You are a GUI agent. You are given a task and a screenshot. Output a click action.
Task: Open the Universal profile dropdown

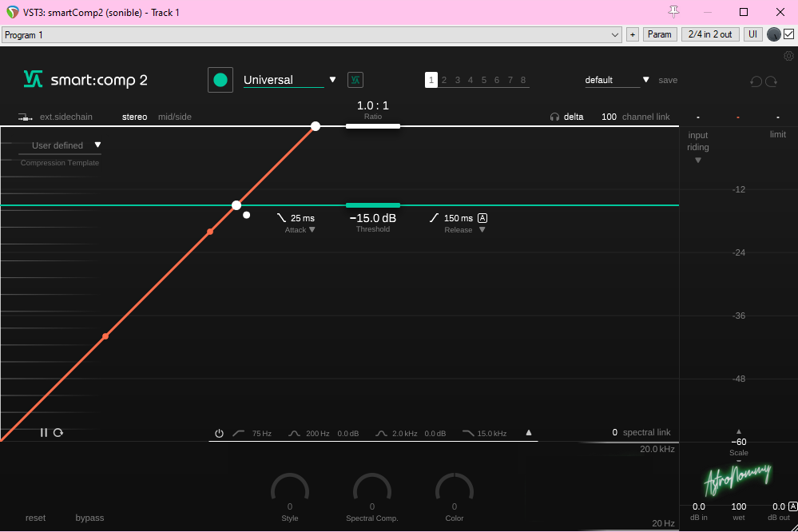point(332,80)
